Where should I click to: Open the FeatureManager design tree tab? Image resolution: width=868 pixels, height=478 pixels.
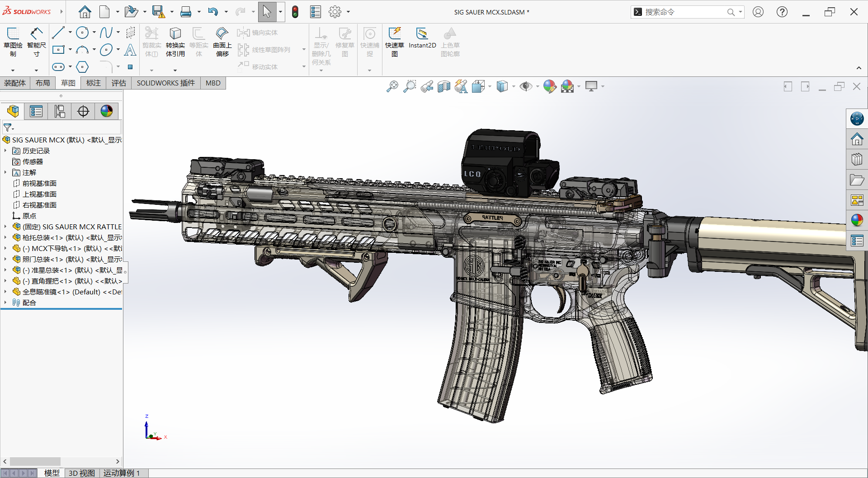[13, 111]
